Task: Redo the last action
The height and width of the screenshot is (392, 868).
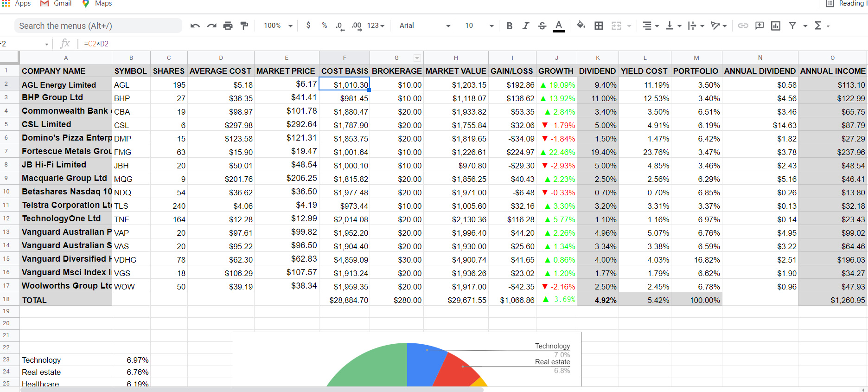Action: [211, 26]
